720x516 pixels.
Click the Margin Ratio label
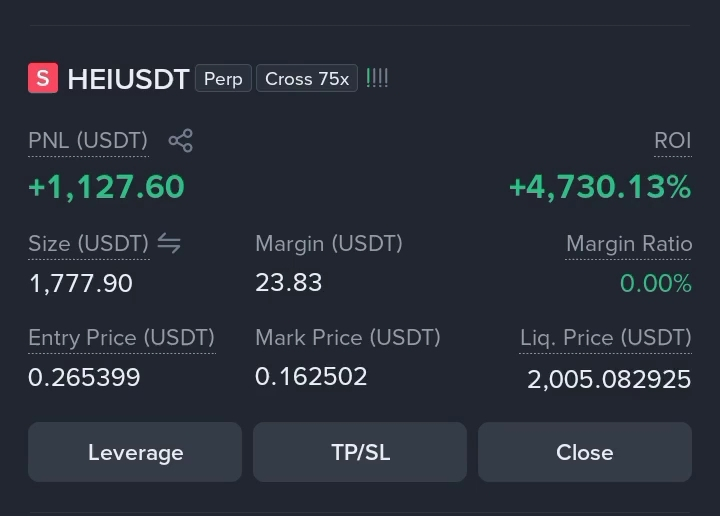coord(629,244)
